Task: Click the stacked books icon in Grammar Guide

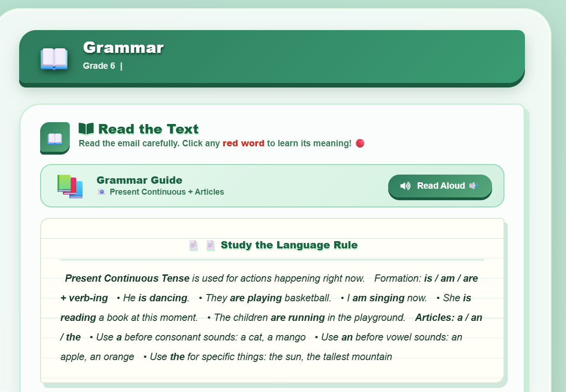Action: pyautogui.click(x=70, y=186)
